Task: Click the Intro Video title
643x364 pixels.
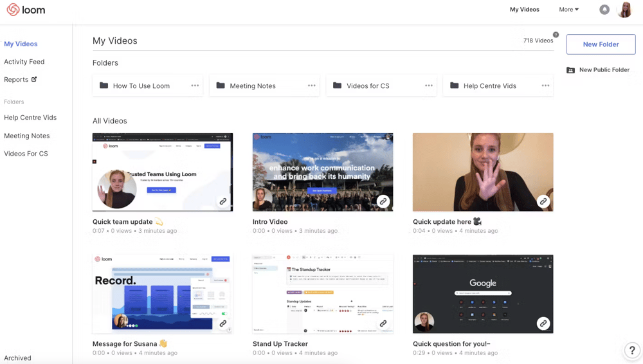Action: pyautogui.click(x=270, y=222)
